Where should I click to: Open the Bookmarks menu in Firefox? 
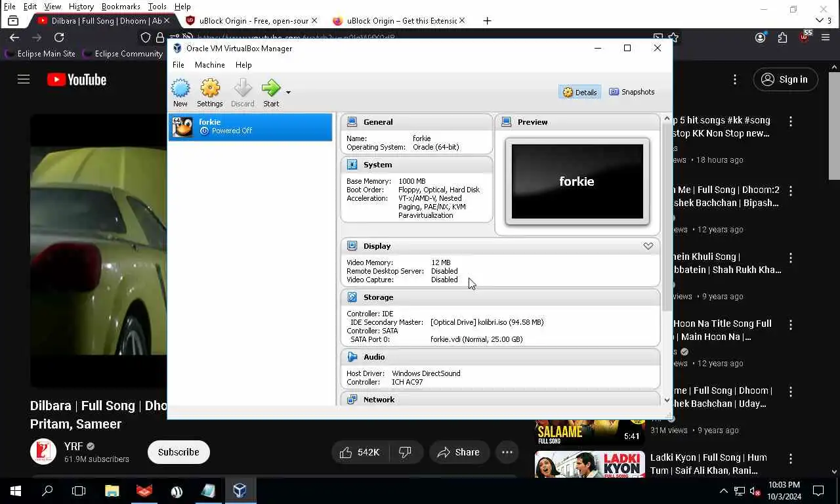tap(121, 7)
